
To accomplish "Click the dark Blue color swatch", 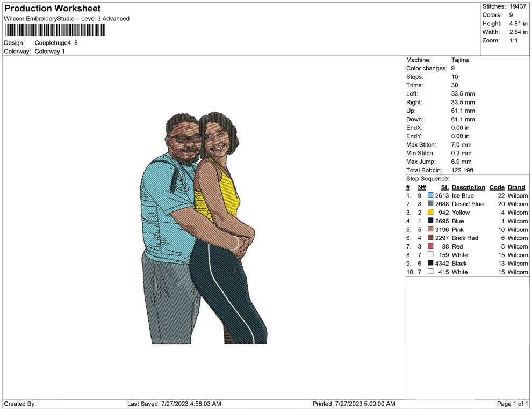I will [x=430, y=221].
